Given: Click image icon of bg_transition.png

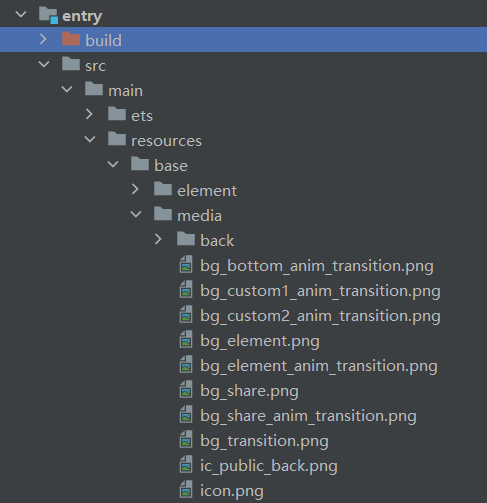Looking at the screenshot, I should [186, 439].
